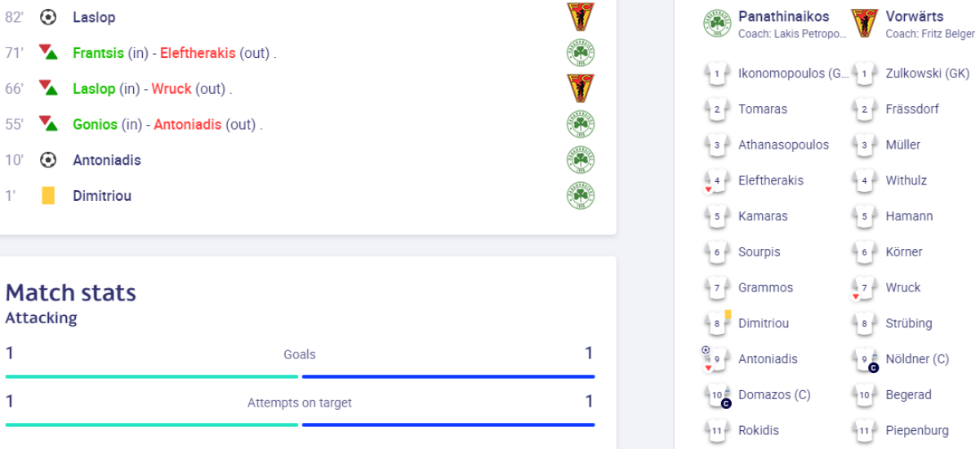Click the Vorwärts crest on the 82' event

pos(581,17)
